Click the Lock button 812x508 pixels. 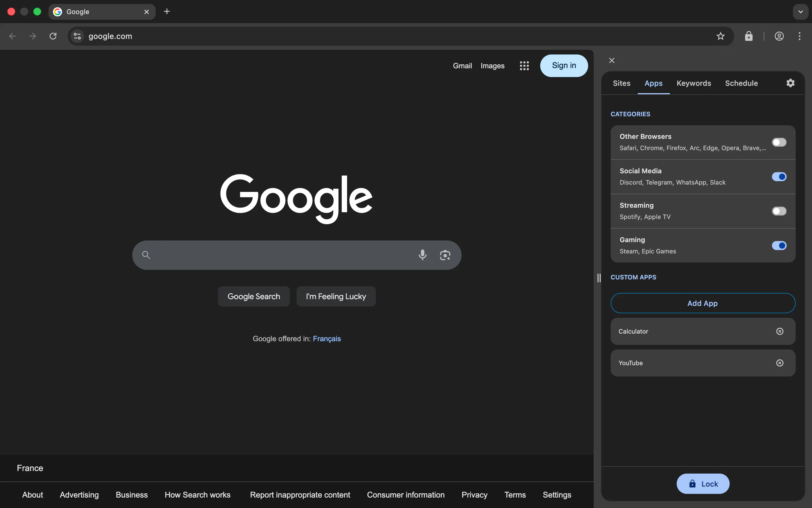tap(703, 484)
